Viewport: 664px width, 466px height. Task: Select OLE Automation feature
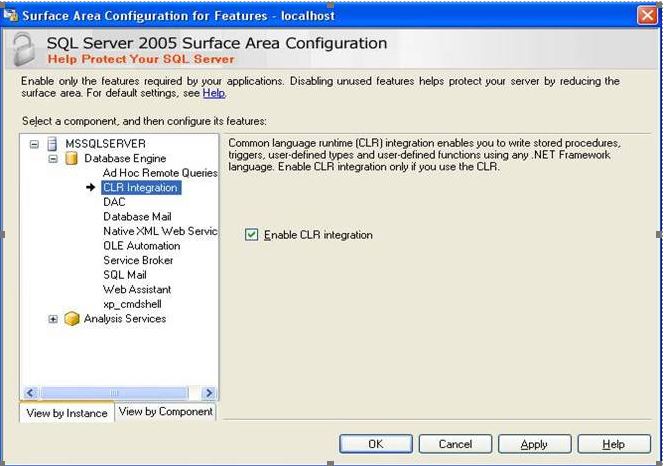(x=141, y=246)
